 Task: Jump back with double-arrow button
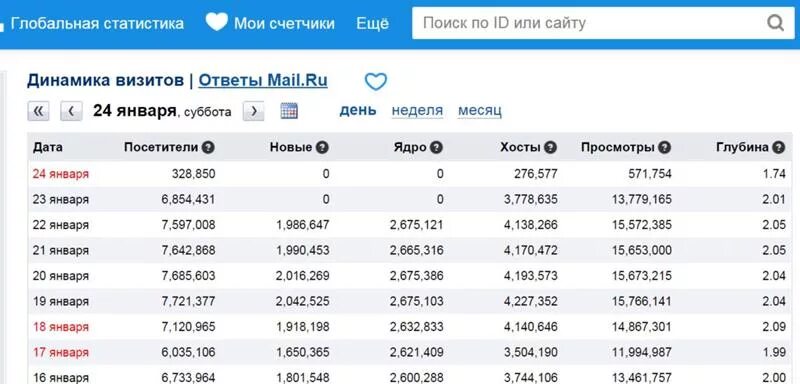tap(38, 111)
